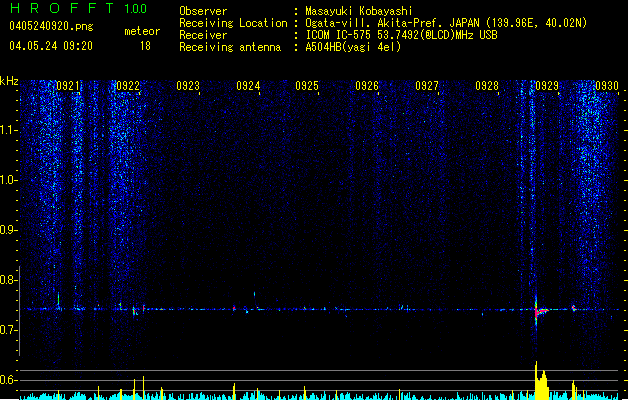Click the Receiving antenna label

point(230,47)
